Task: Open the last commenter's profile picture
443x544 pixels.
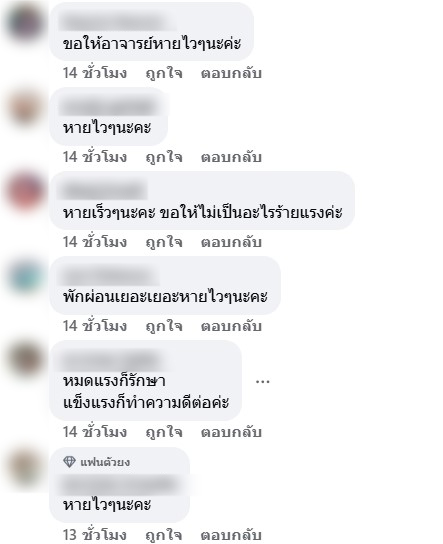Action: click(24, 467)
